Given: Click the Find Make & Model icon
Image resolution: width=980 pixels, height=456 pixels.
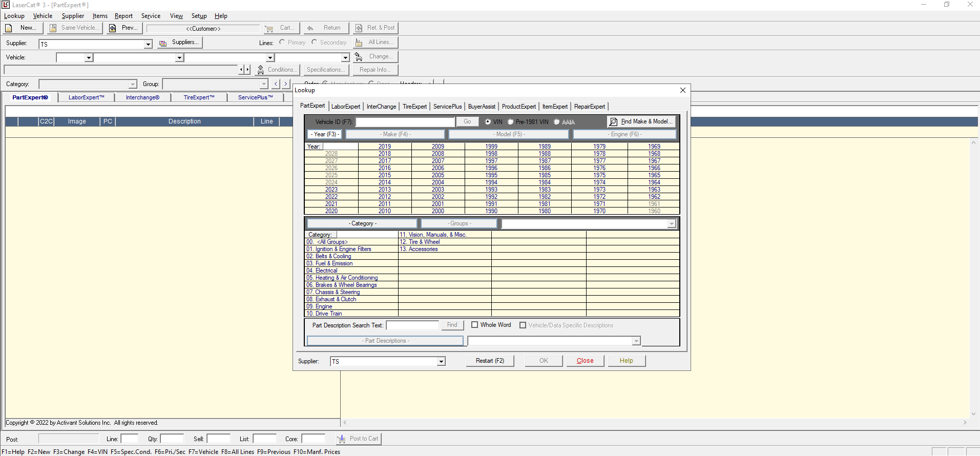Looking at the screenshot, I should (x=613, y=122).
